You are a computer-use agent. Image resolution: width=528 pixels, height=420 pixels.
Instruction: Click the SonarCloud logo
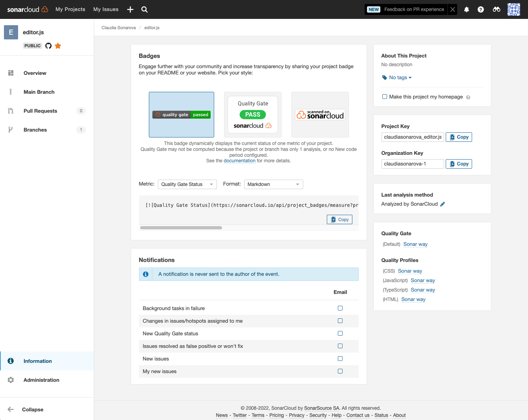tap(28, 9)
